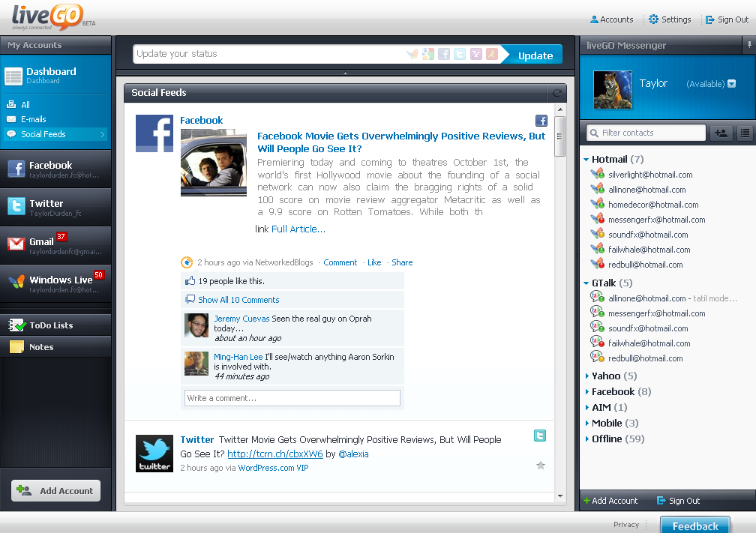
Task: Toggle Windows Live butterfly in status update bar
Action: pyautogui.click(x=412, y=54)
